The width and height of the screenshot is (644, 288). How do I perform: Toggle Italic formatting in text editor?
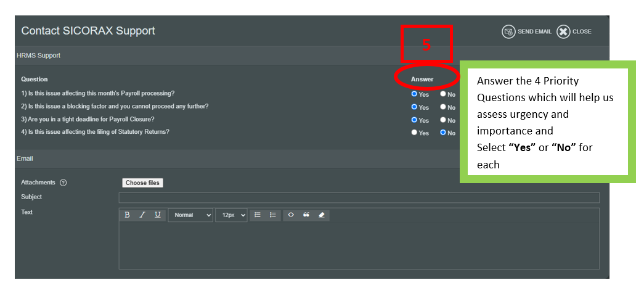coord(142,215)
